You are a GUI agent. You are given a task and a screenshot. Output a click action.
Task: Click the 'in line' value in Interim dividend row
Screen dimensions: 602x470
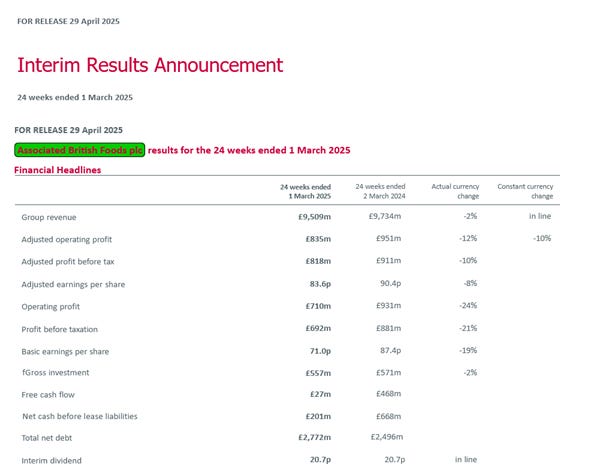tap(466, 459)
